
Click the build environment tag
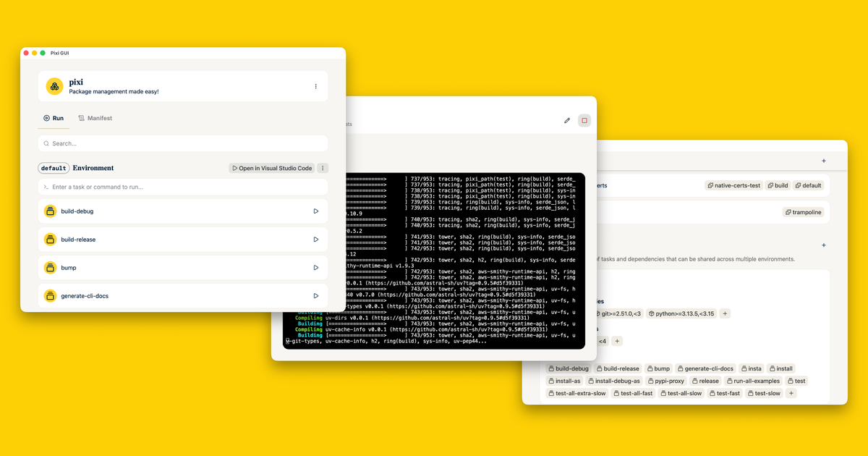(777, 185)
